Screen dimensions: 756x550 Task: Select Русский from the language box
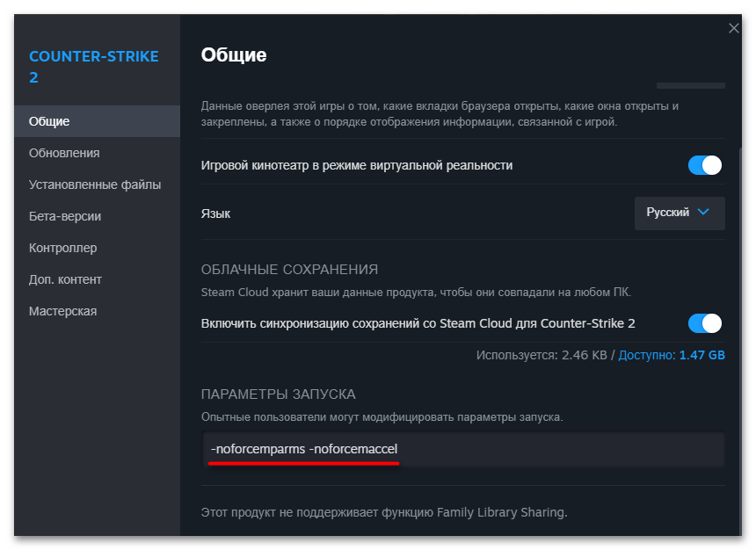670,213
